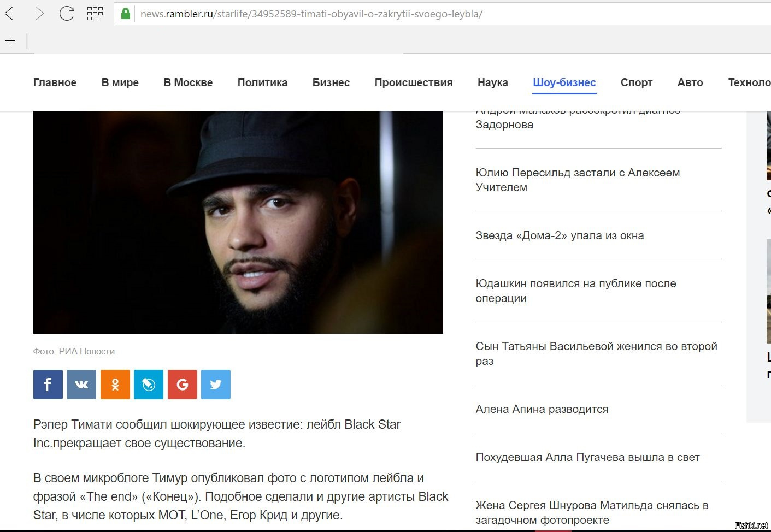The height and width of the screenshot is (532, 771).
Task: Open the В мире section
Action: [120, 82]
